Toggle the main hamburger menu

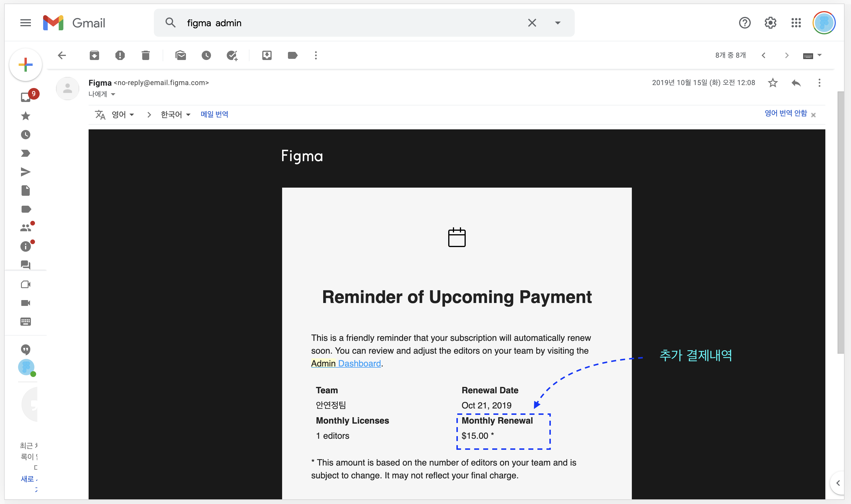pyautogui.click(x=25, y=23)
